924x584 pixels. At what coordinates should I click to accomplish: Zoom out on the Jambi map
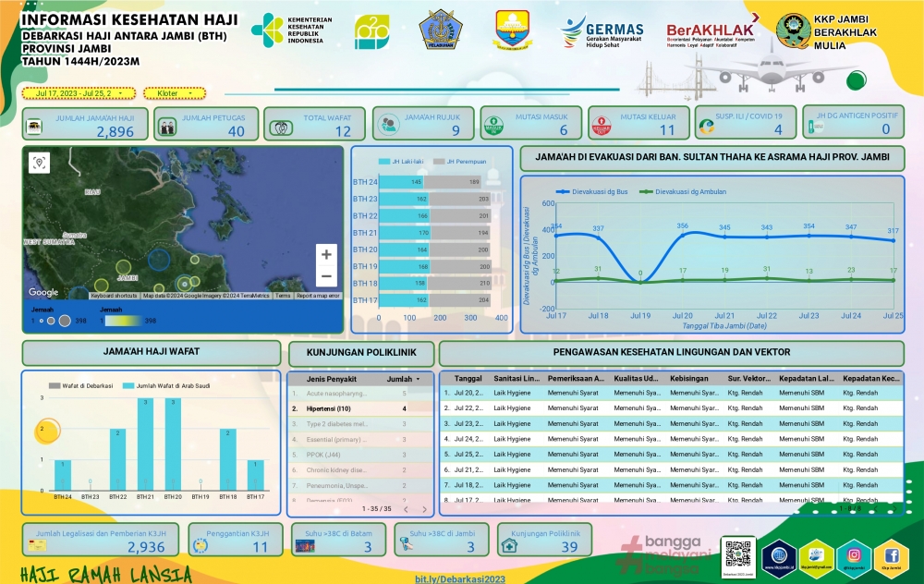326,275
